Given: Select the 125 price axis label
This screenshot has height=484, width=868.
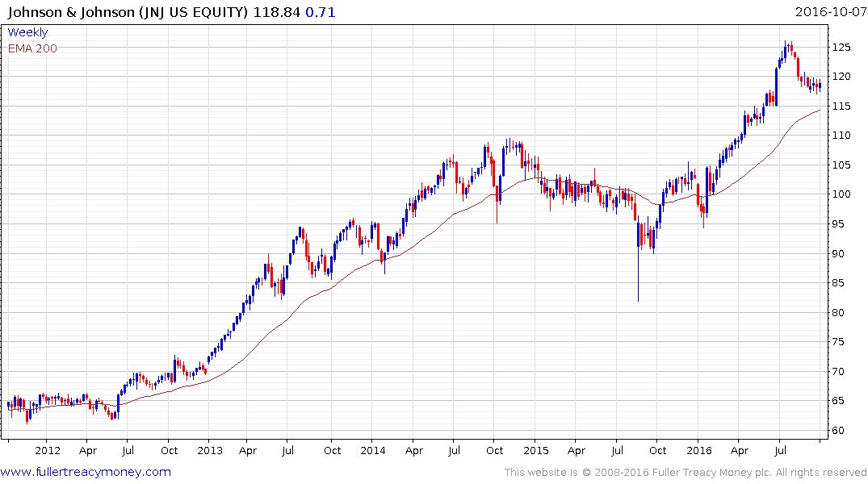Looking at the screenshot, I should coord(841,48).
